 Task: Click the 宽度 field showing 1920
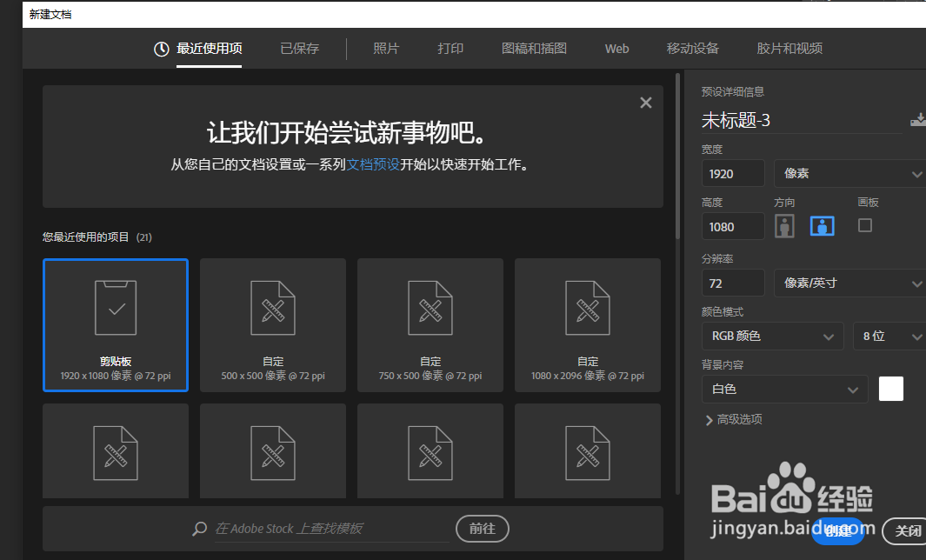tap(733, 174)
